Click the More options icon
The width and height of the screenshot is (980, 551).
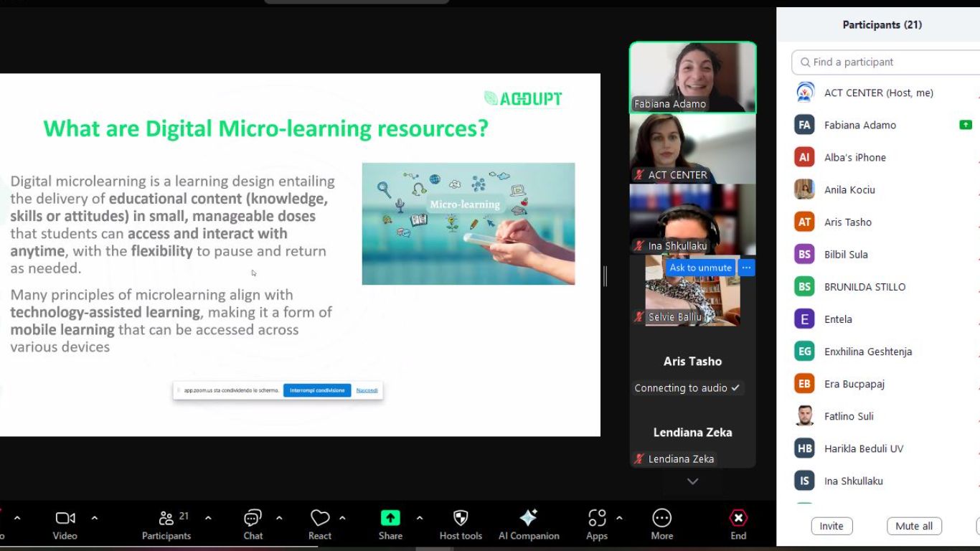(x=661, y=518)
